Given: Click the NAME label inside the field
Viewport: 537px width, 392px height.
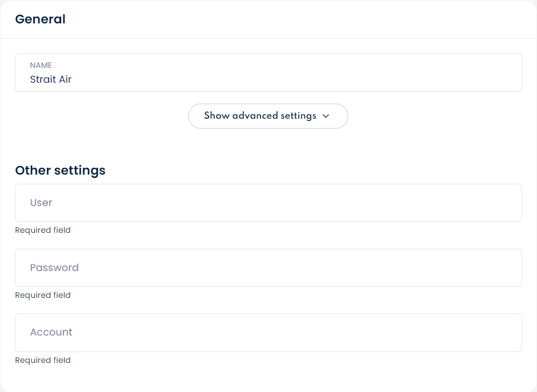Looking at the screenshot, I should click(x=41, y=66).
